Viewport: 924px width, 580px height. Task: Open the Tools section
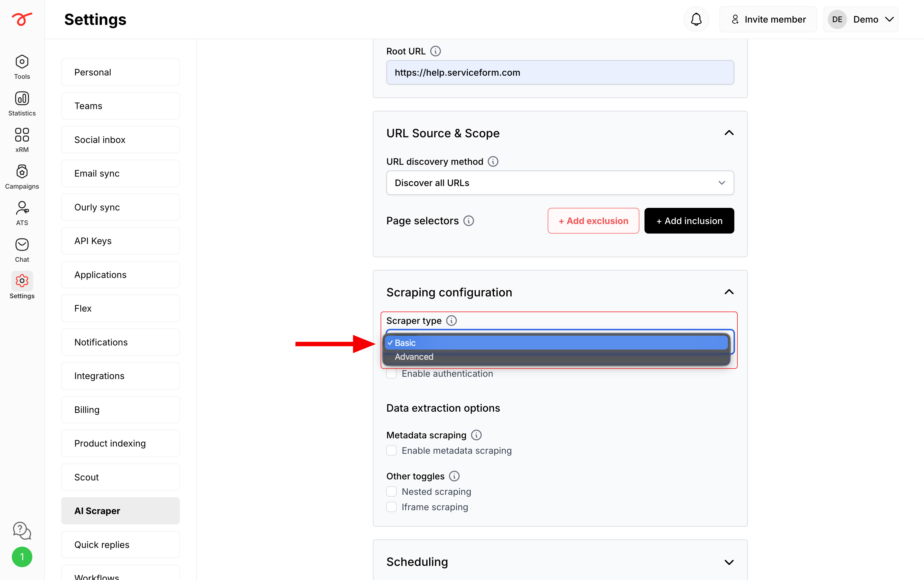click(x=22, y=67)
